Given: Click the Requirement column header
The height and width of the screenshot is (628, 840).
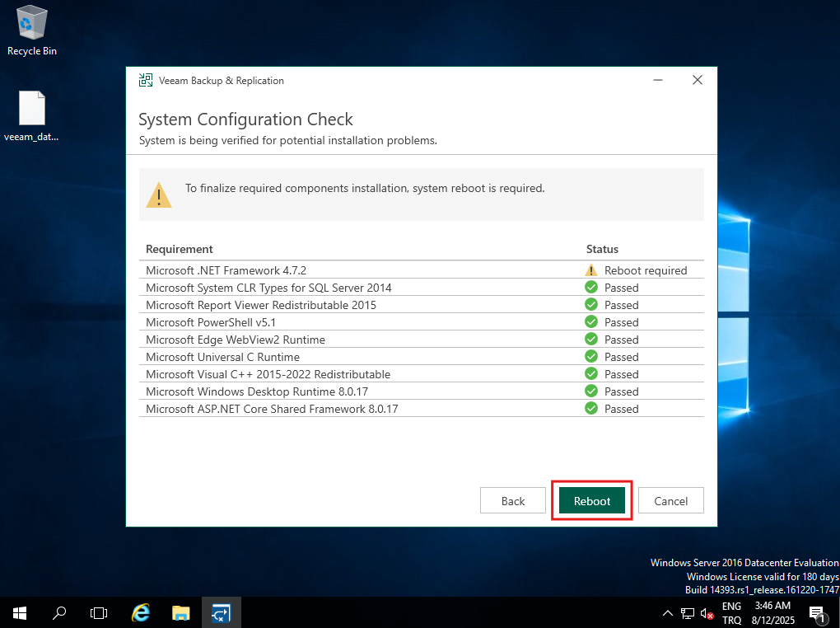Looking at the screenshot, I should tap(179, 249).
